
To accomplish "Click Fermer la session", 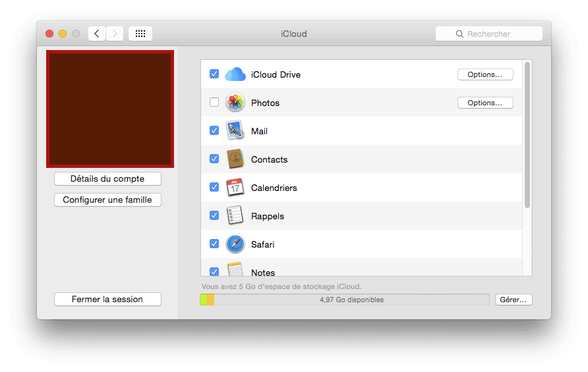I will pyautogui.click(x=107, y=300).
